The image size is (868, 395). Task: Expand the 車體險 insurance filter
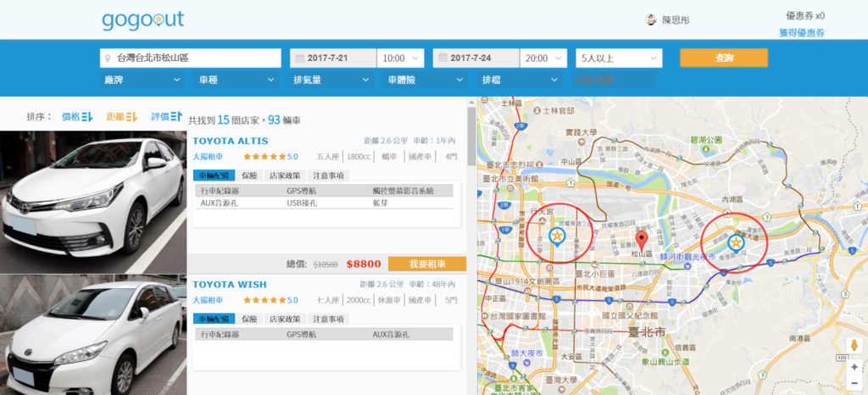coord(425,81)
